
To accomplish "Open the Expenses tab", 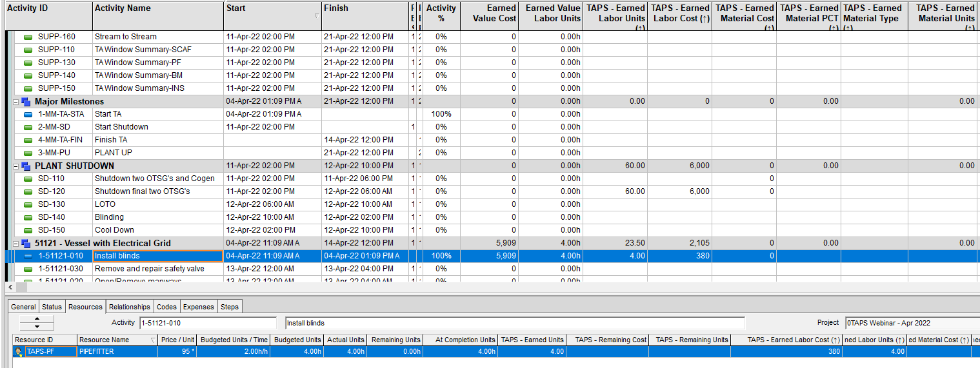I will click(x=198, y=307).
